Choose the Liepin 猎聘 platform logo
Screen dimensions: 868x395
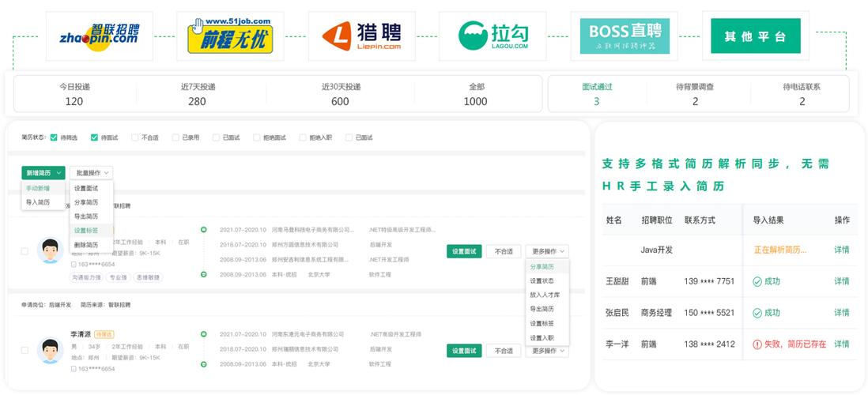361,36
